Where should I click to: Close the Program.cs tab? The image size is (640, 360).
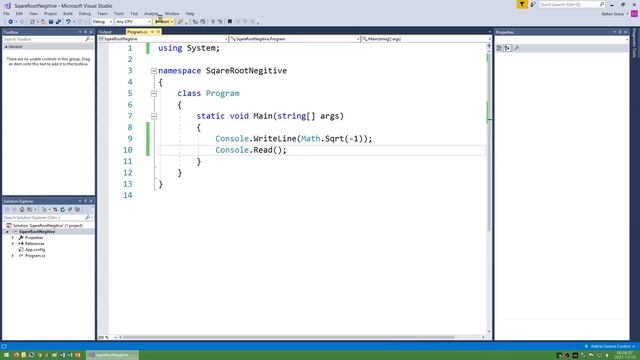(158, 32)
